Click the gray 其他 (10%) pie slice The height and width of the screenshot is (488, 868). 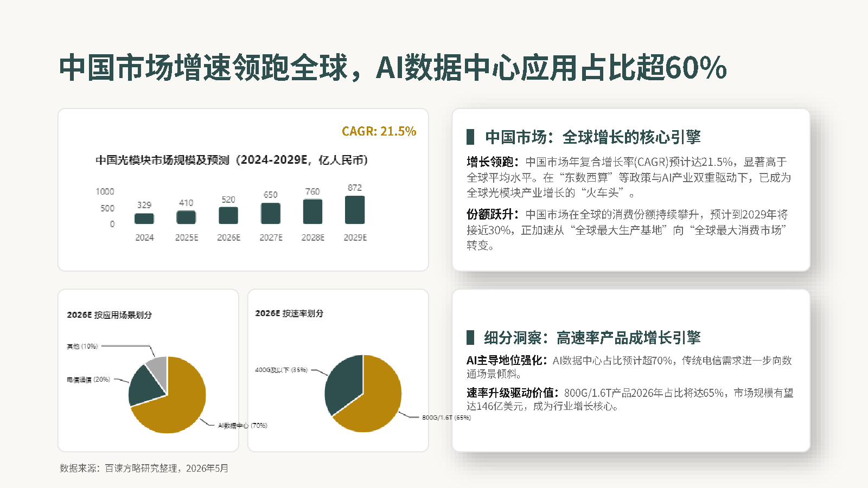tap(158, 366)
